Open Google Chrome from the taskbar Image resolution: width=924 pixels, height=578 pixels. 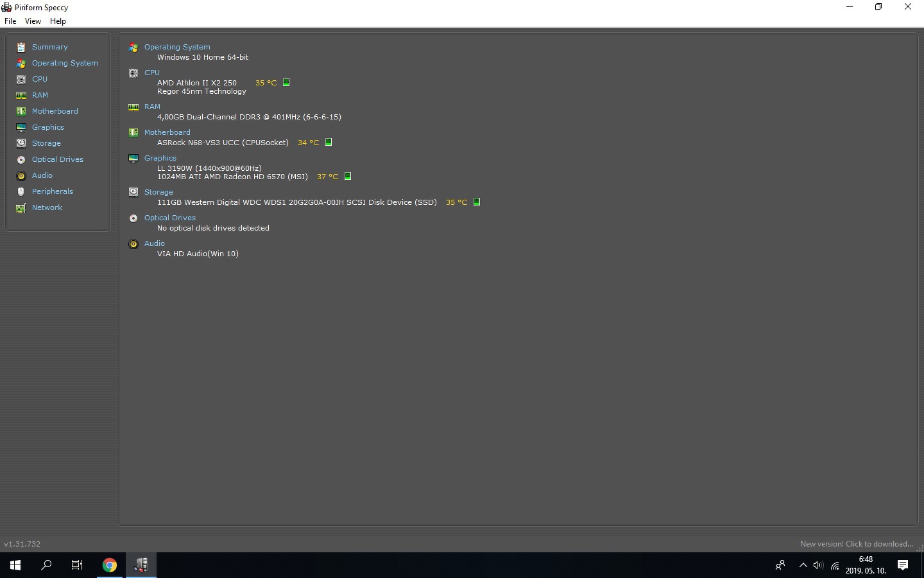[x=110, y=565]
